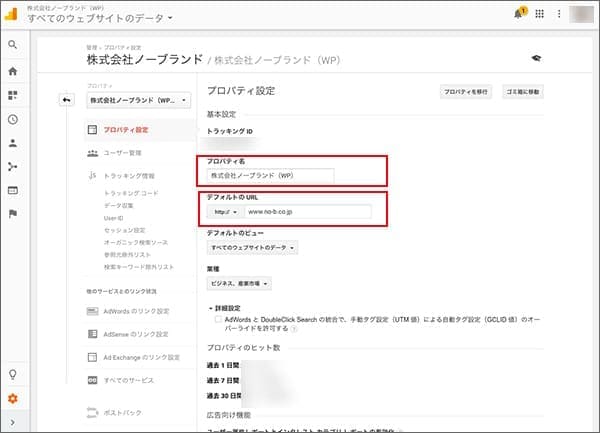
Task: Click the js トラッキング情報 icon
Action: [x=92, y=176]
